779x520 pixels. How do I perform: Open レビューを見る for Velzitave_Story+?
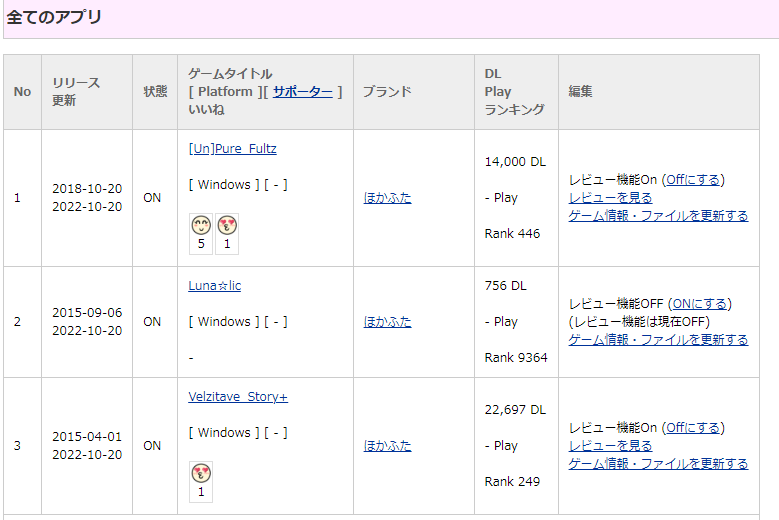(611, 446)
